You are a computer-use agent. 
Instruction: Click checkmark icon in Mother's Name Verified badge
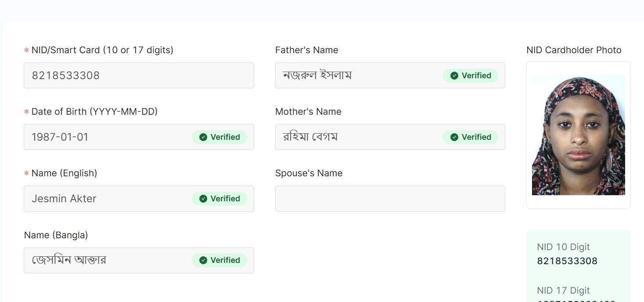[x=454, y=137]
